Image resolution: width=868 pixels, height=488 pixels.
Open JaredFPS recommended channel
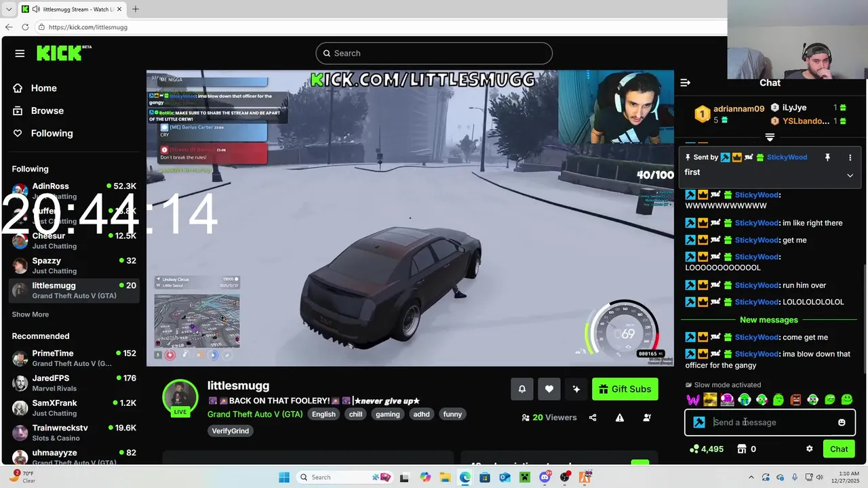click(74, 383)
